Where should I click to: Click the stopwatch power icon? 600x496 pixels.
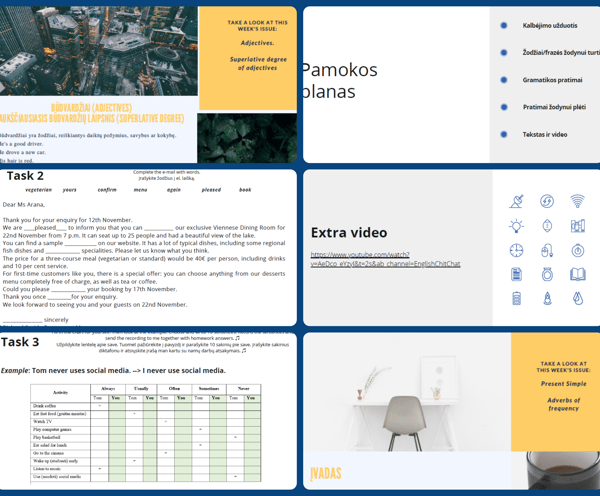(x=578, y=250)
